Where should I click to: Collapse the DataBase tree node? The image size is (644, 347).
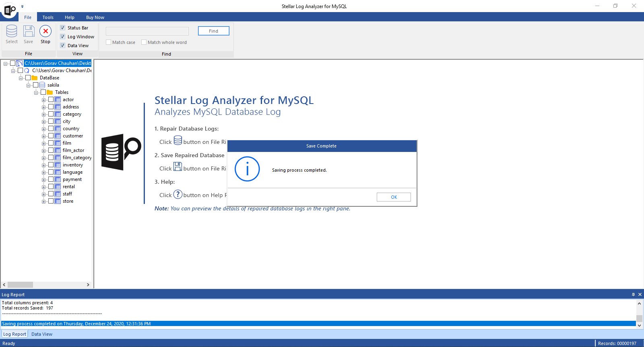coord(21,78)
